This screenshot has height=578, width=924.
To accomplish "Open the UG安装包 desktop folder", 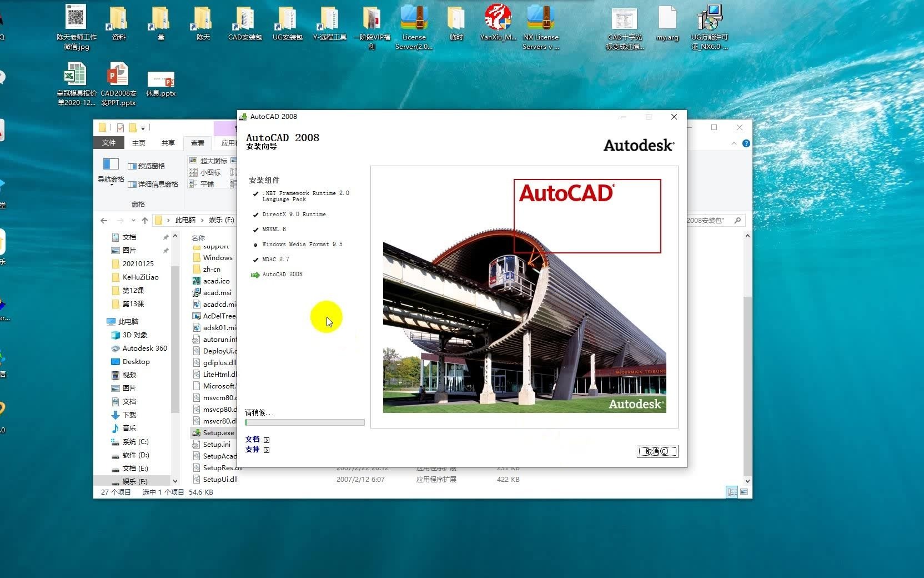I will pyautogui.click(x=287, y=23).
